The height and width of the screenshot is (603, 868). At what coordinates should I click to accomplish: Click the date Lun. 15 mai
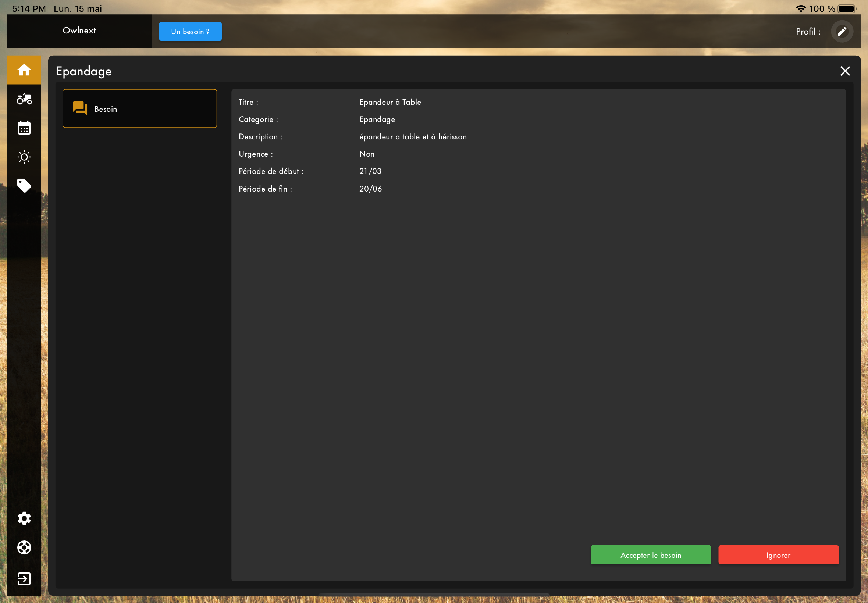coord(78,8)
